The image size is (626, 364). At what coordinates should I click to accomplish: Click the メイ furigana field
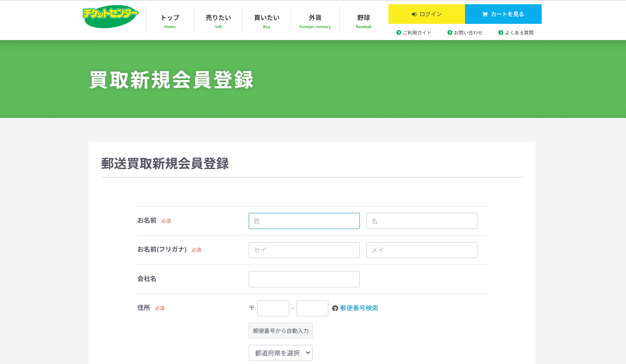coord(422,250)
